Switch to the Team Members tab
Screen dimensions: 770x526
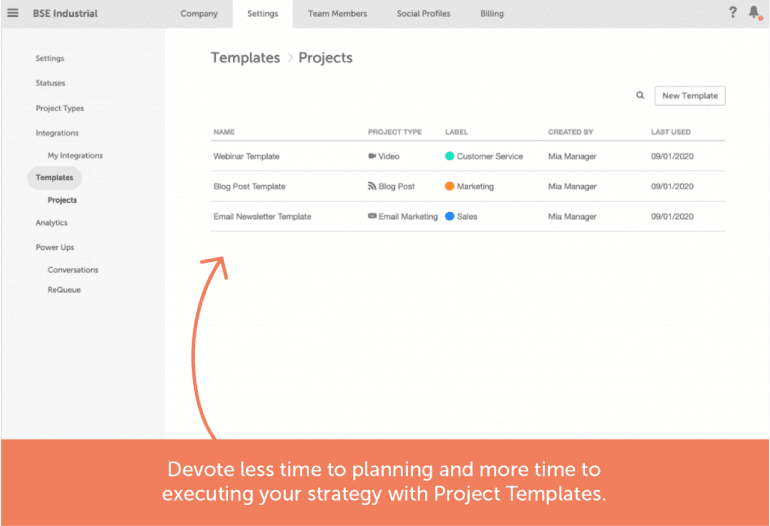click(x=337, y=14)
